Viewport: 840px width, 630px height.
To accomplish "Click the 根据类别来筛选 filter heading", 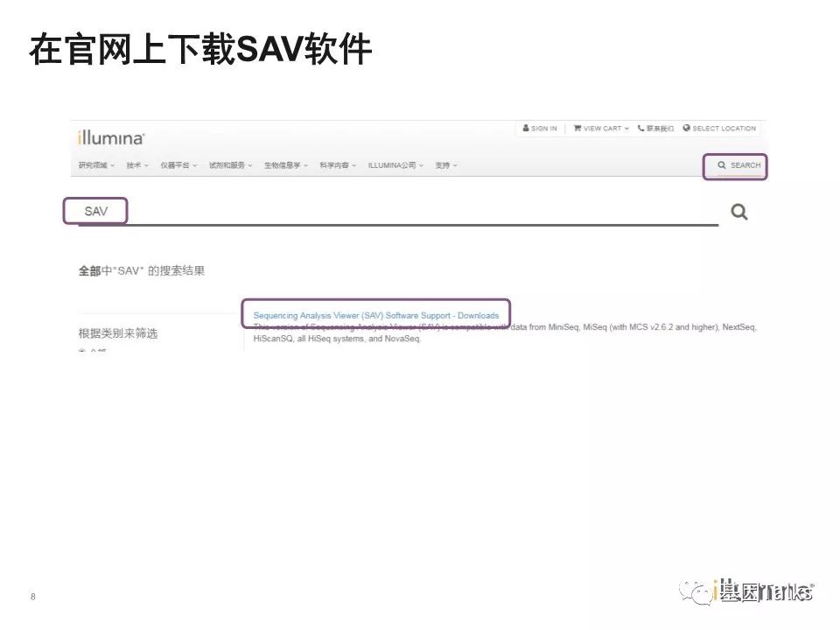I will tap(118, 333).
